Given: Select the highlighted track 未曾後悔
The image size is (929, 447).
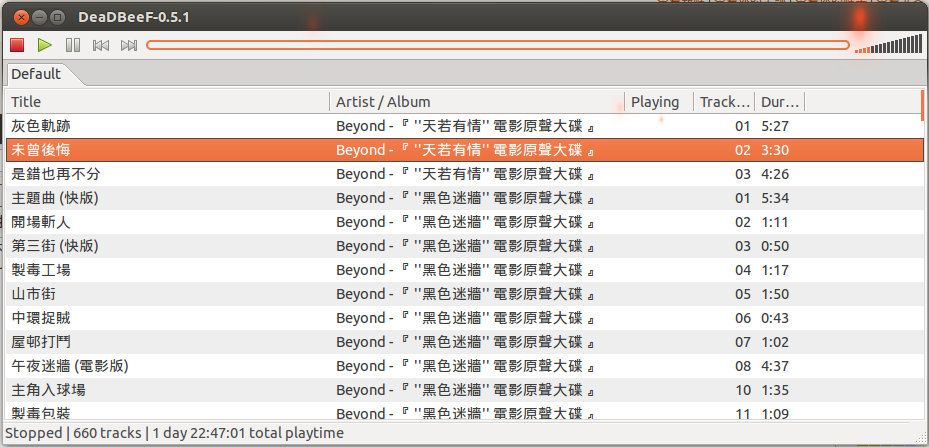Looking at the screenshot, I should coord(464,150).
